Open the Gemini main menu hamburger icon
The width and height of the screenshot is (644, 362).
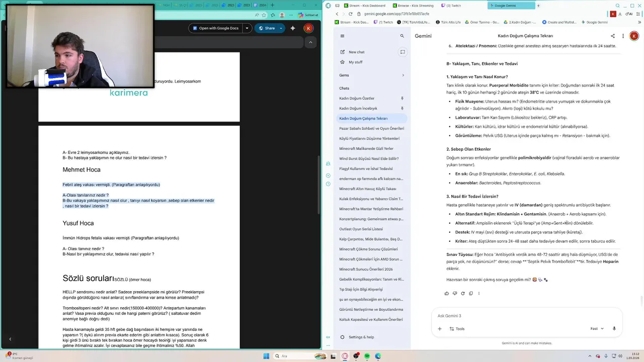tap(342, 36)
